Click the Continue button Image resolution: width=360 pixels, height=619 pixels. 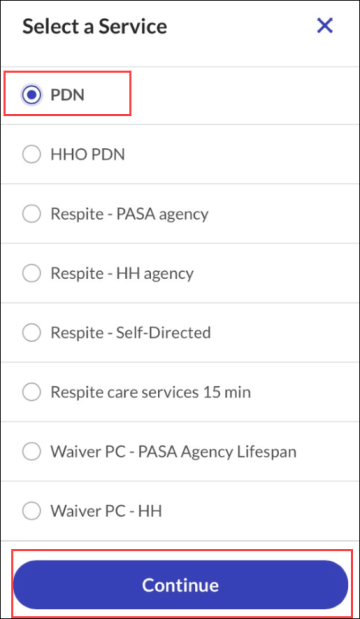coord(180,585)
